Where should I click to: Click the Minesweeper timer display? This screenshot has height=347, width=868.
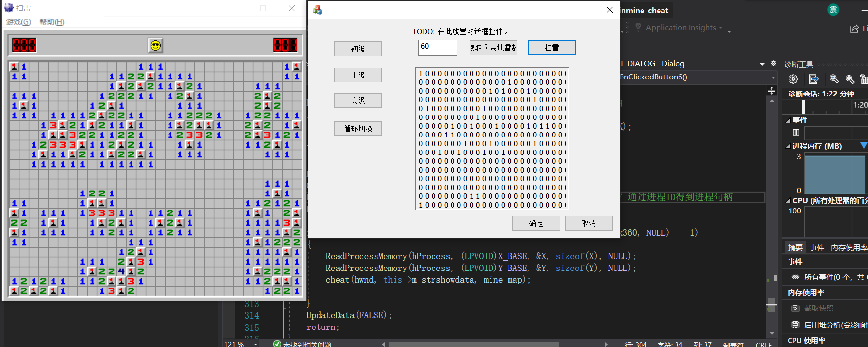tap(285, 45)
